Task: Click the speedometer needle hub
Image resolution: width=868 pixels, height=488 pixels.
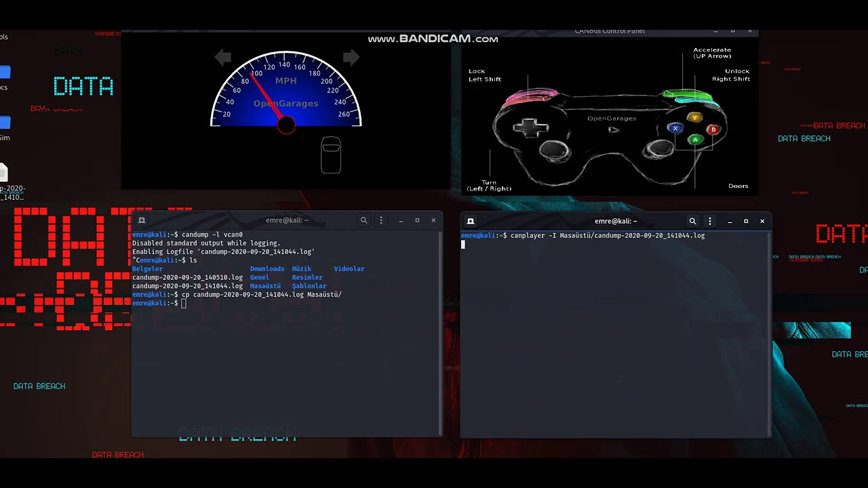Action: click(286, 125)
